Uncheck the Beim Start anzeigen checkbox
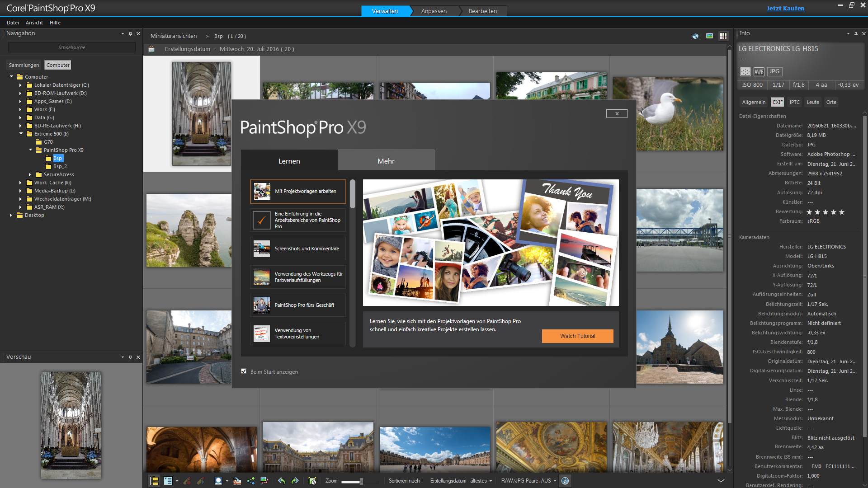The height and width of the screenshot is (488, 868). tap(244, 371)
